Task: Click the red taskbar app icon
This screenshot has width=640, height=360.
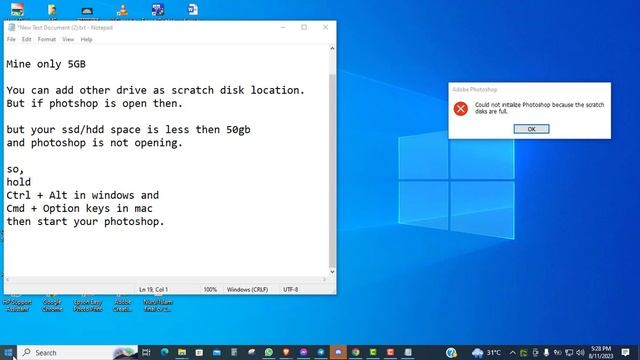Action: [391, 352]
